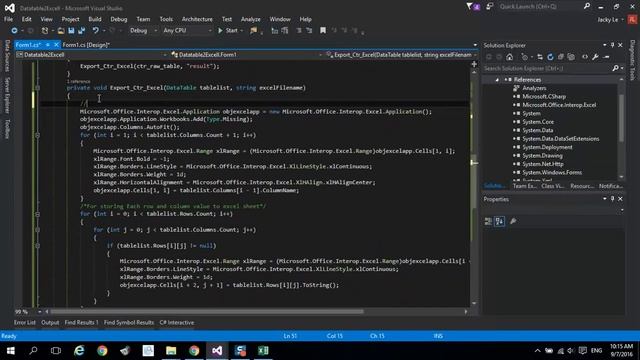Open the C# Interactive tab
640x360 pixels.
click(x=177, y=322)
